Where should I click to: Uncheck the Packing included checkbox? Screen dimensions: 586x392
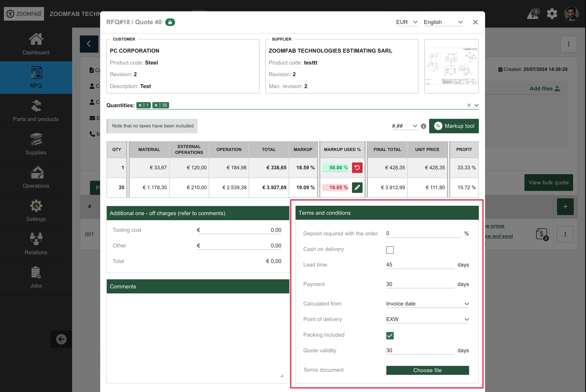tap(390, 335)
